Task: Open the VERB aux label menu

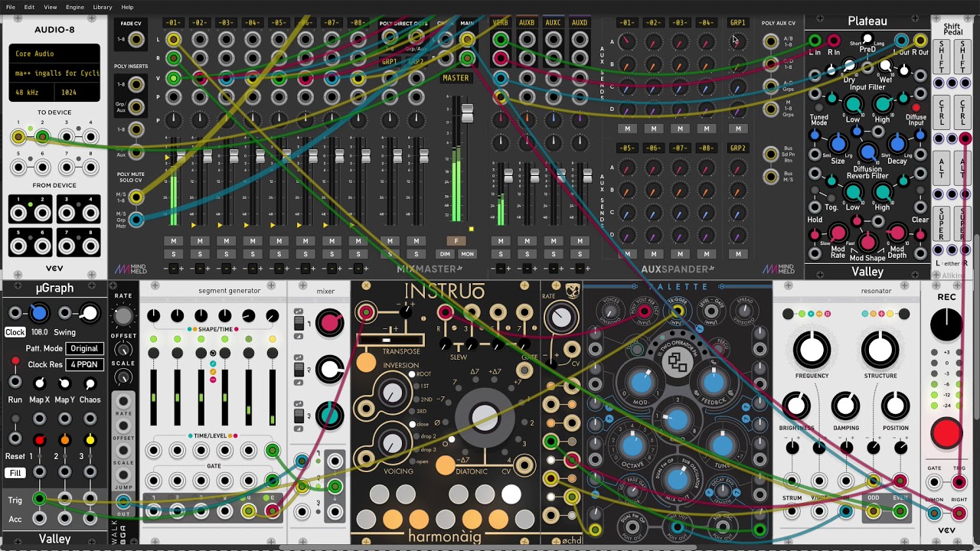Action: click(x=500, y=23)
